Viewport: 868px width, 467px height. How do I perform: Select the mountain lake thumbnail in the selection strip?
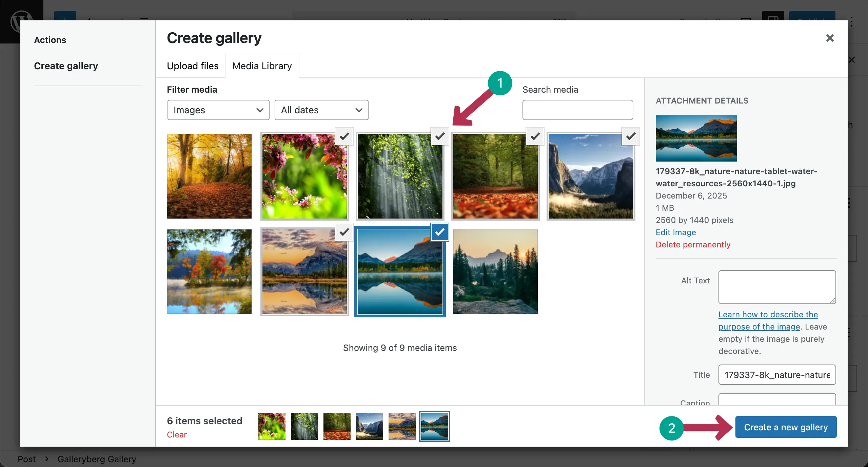434,426
